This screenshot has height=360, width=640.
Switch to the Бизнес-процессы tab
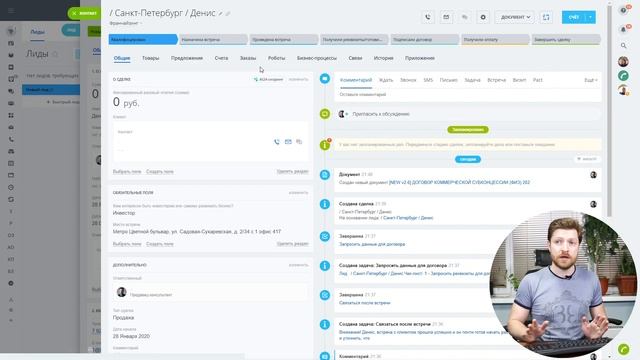(317, 58)
